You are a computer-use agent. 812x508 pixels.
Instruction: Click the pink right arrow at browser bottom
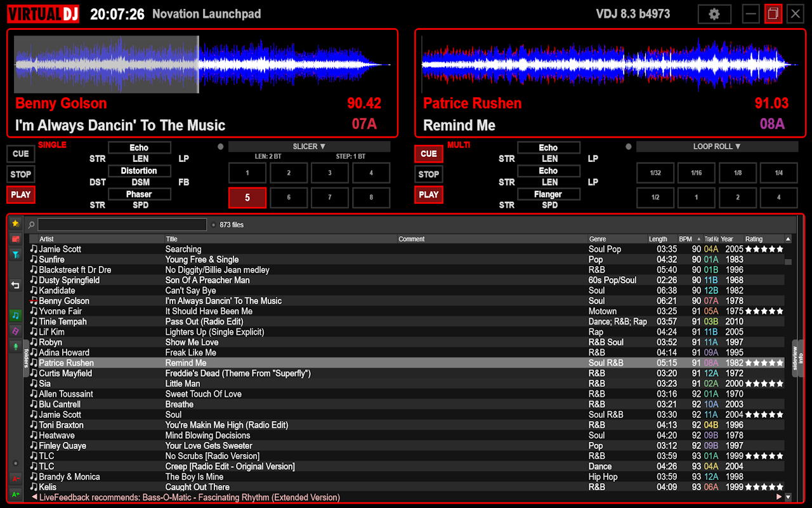(x=780, y=497)
